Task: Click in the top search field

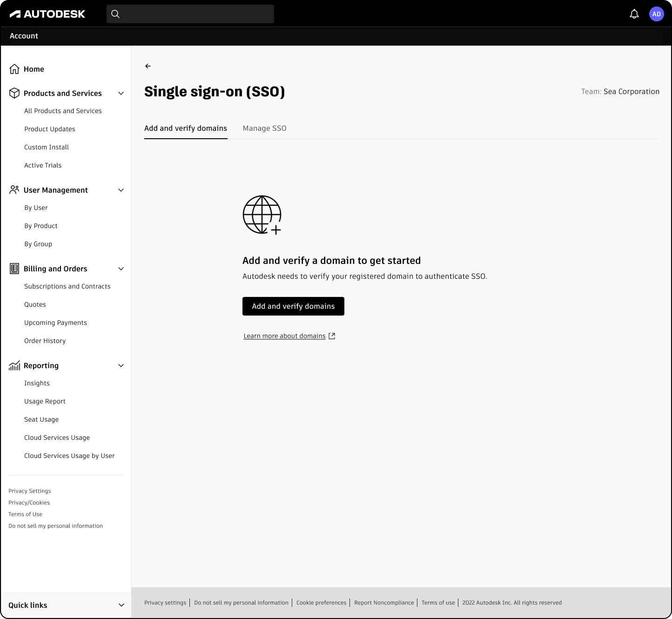Action: tap(190, 14)
